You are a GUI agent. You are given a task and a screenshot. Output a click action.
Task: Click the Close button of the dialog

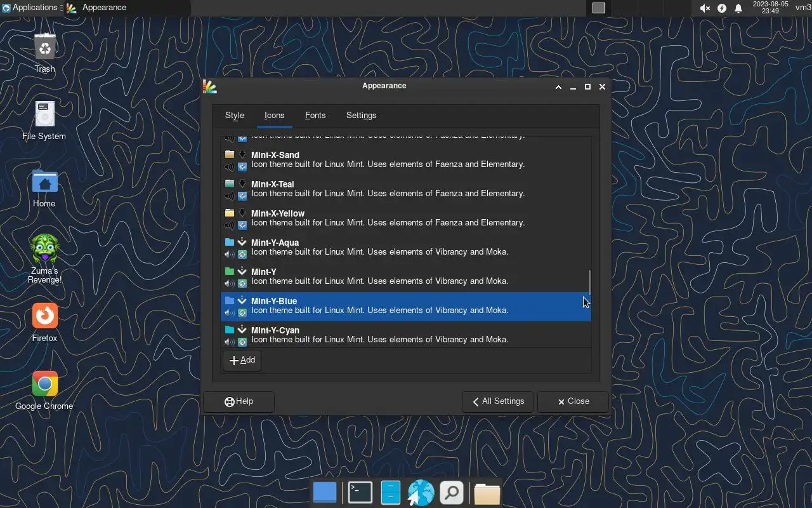coord(573,401)
